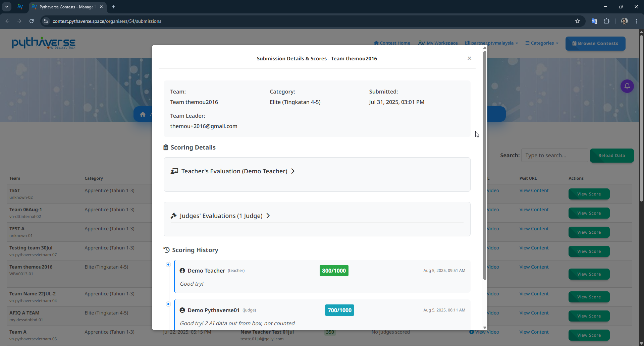Reload the browser page
This screenshot has width=644, height=346.
click(x=32, y=21)
